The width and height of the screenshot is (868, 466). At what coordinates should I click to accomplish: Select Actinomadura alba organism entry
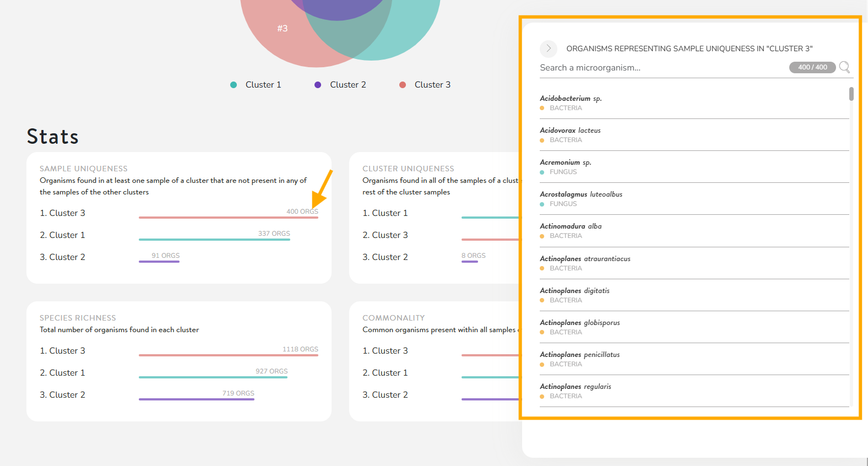pyautogui.click(x=571, y=226)
